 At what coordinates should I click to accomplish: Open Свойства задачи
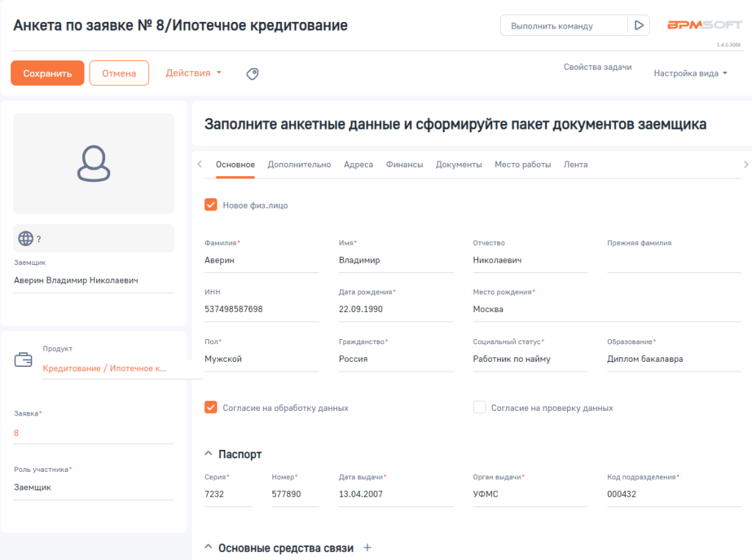(598, 66)
